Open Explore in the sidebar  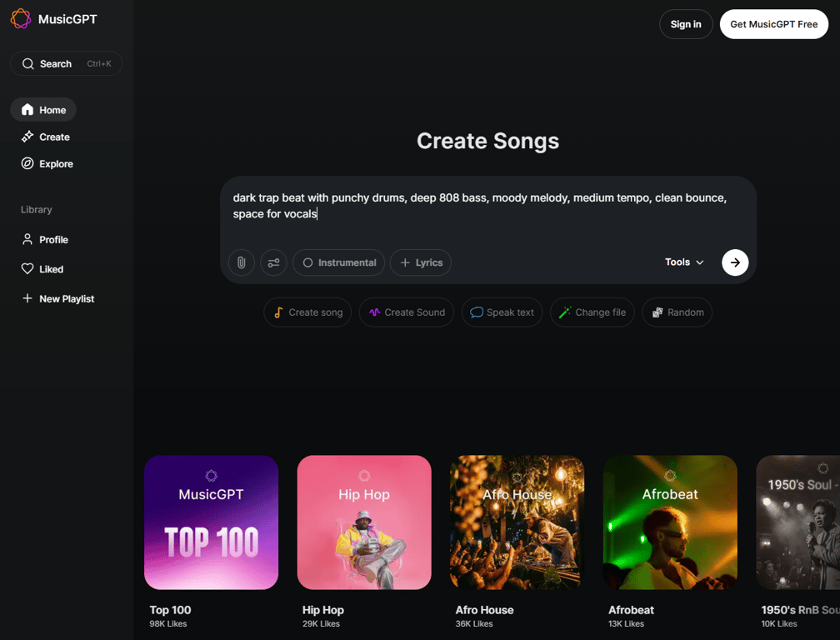[x=47, y=163]
